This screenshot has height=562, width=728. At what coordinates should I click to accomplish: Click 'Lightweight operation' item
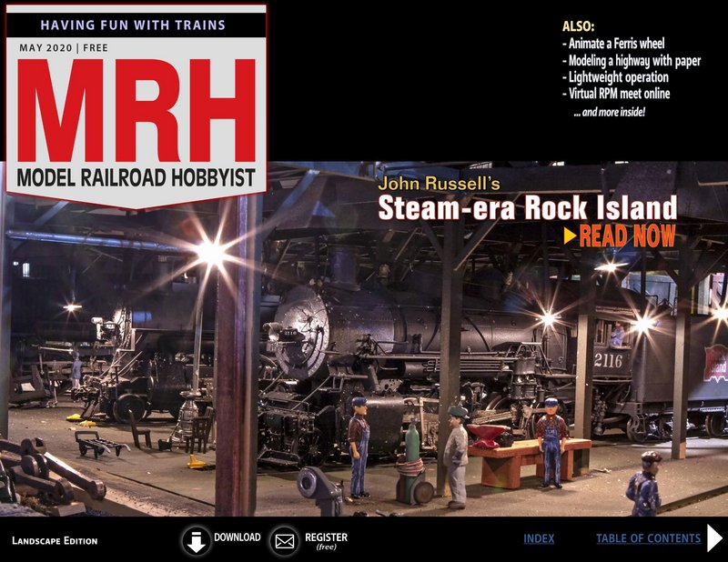(616, 77)
